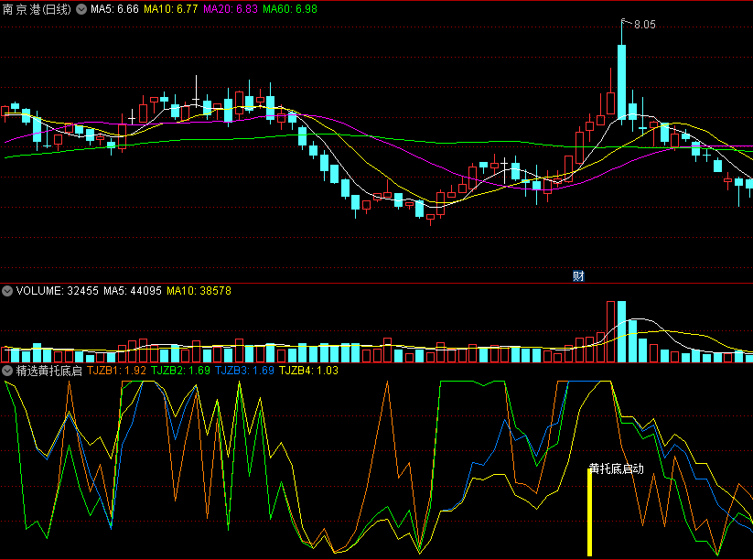The width and height of the screenshot is (753, 560).
Task: Select the yellow MA10: 6.77 label
Action: (x=171, y=9)
